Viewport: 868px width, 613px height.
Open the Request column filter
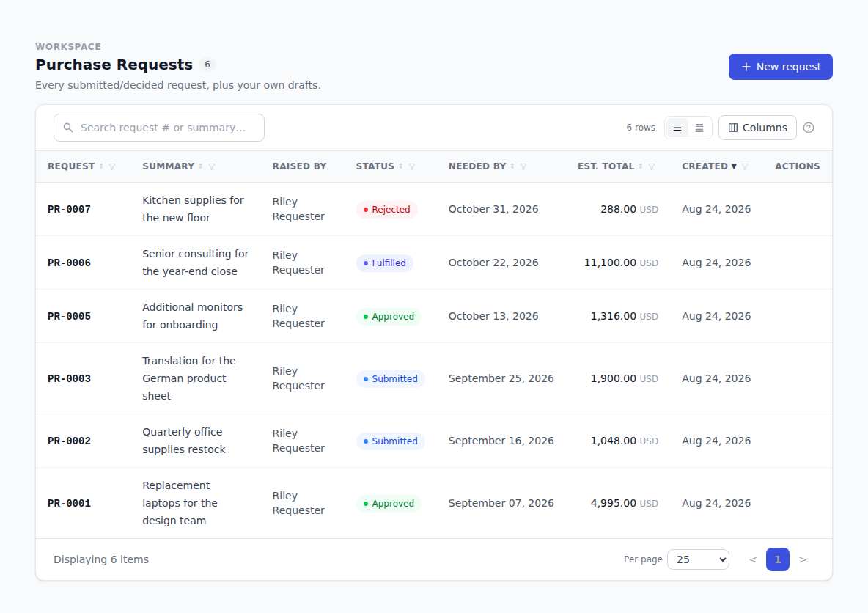coord(112,166)
